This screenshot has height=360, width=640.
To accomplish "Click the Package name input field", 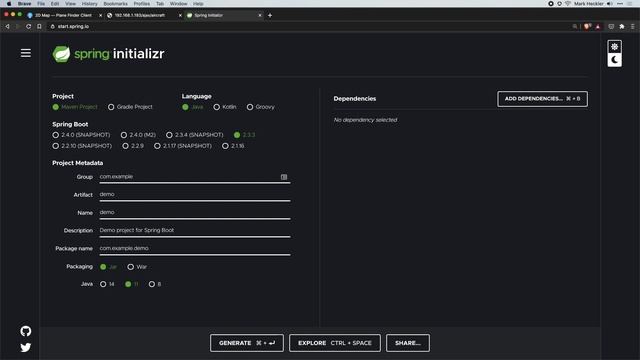I will click(195, 249).
